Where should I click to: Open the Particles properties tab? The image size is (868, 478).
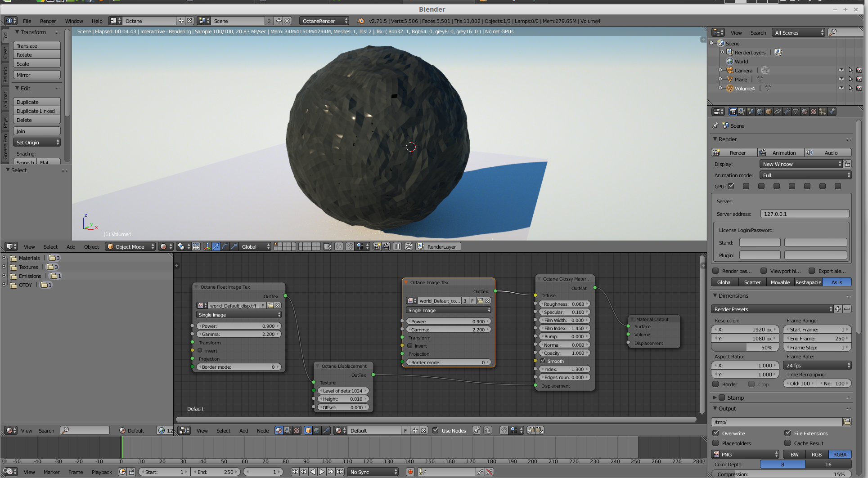point(823,112)
